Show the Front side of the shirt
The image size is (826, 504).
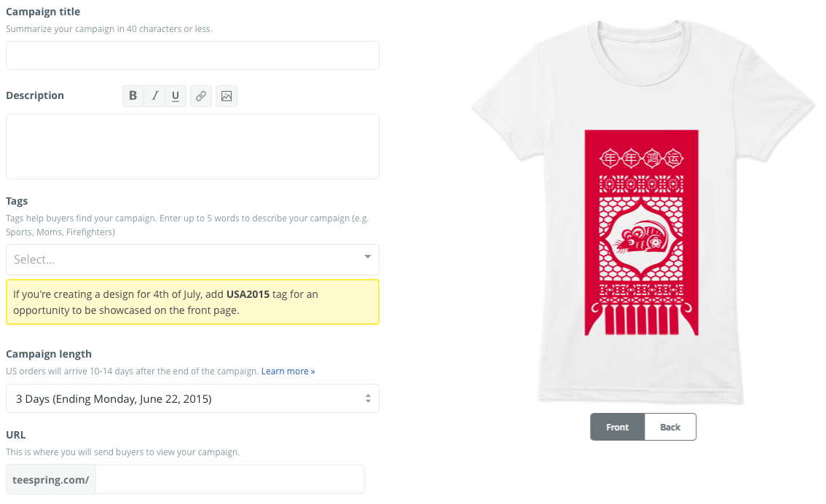click(617, 427)
